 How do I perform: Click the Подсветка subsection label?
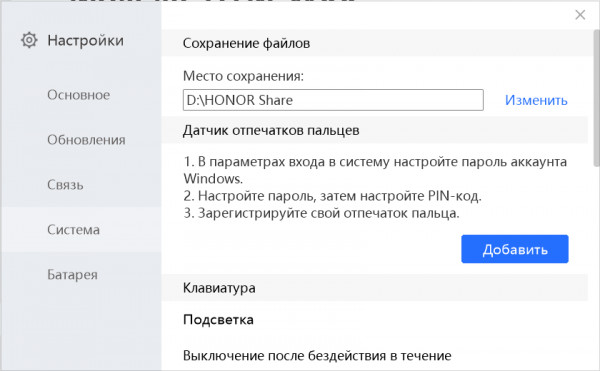pyautogui.click(x=218, y=320)
